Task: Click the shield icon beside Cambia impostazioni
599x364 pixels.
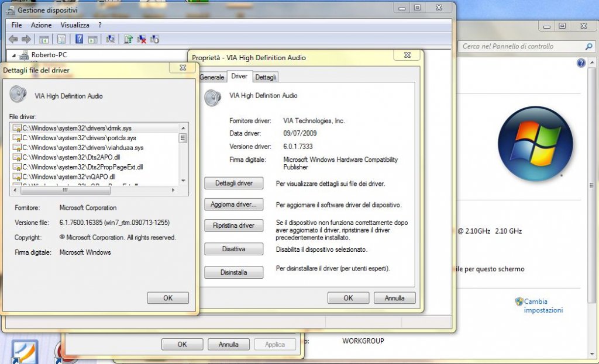Action: (519, 301)
